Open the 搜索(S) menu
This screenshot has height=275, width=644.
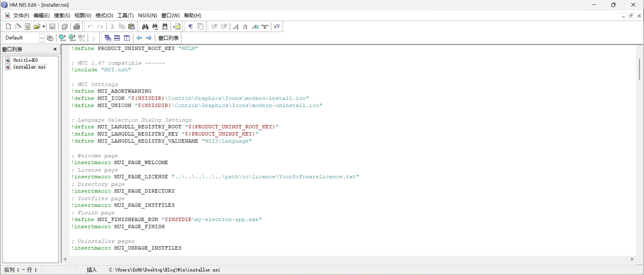pyautogui.click(x=62, y=15)
